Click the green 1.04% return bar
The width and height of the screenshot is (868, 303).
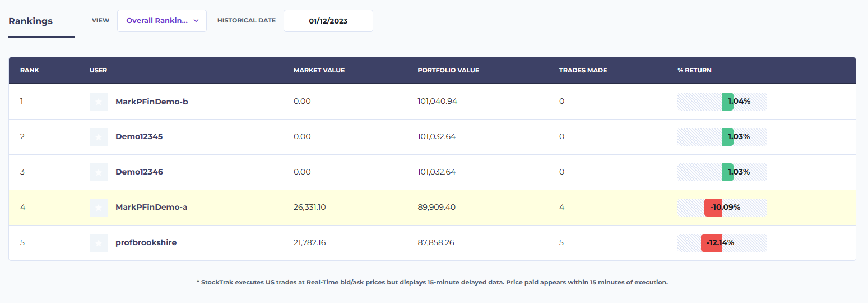pos(728,102)
